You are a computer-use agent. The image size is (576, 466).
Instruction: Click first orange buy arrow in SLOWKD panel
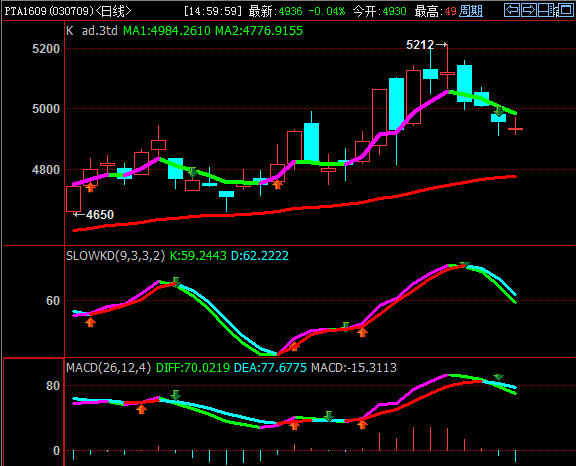[90, 322]
